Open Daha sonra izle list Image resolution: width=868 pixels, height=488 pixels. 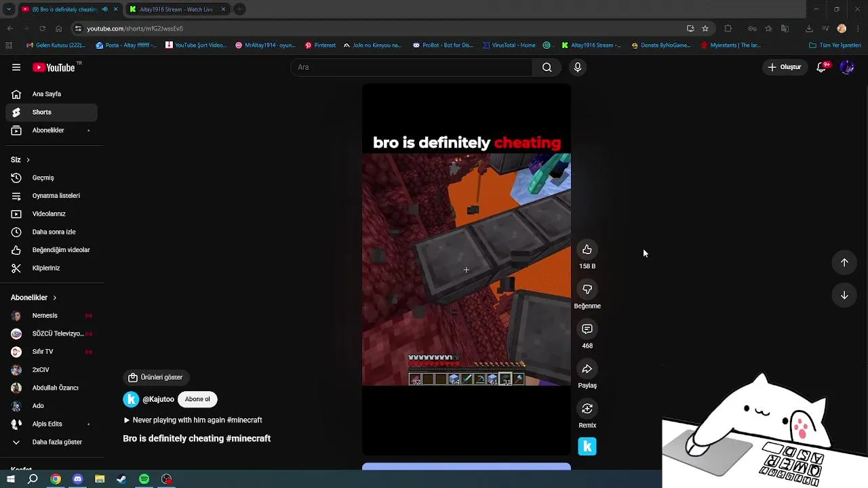52,232
